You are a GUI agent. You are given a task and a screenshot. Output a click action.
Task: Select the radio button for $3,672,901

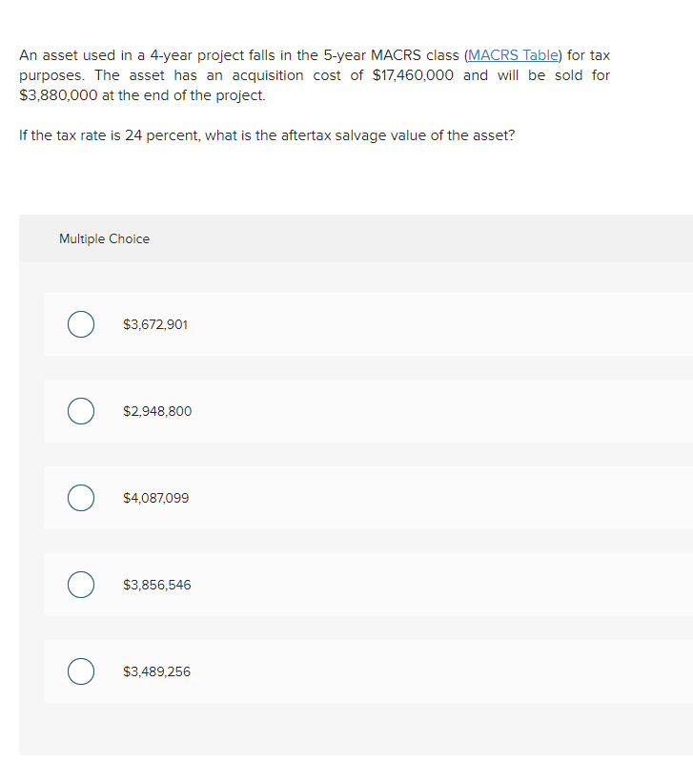(x=81, y=324)
